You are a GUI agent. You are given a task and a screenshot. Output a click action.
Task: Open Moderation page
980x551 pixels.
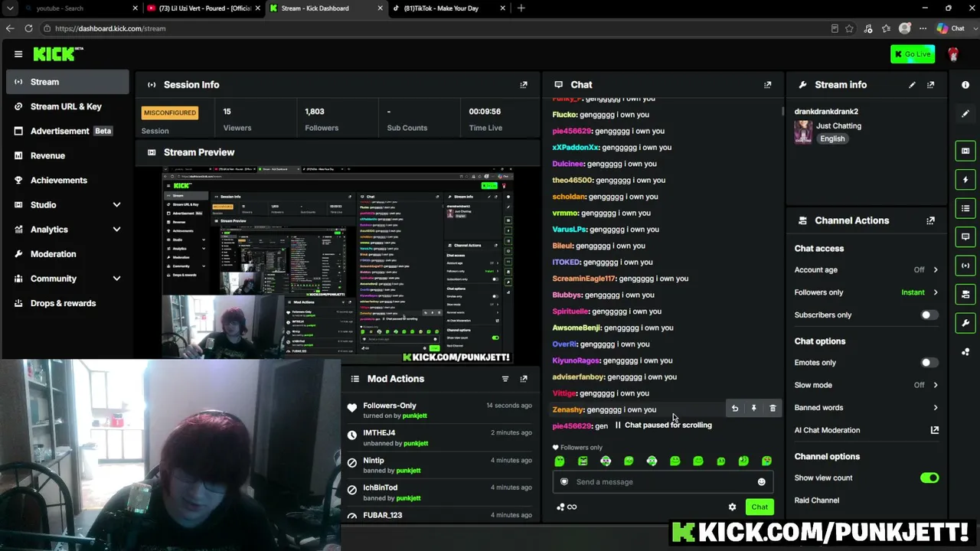click(x=67, y=254)
